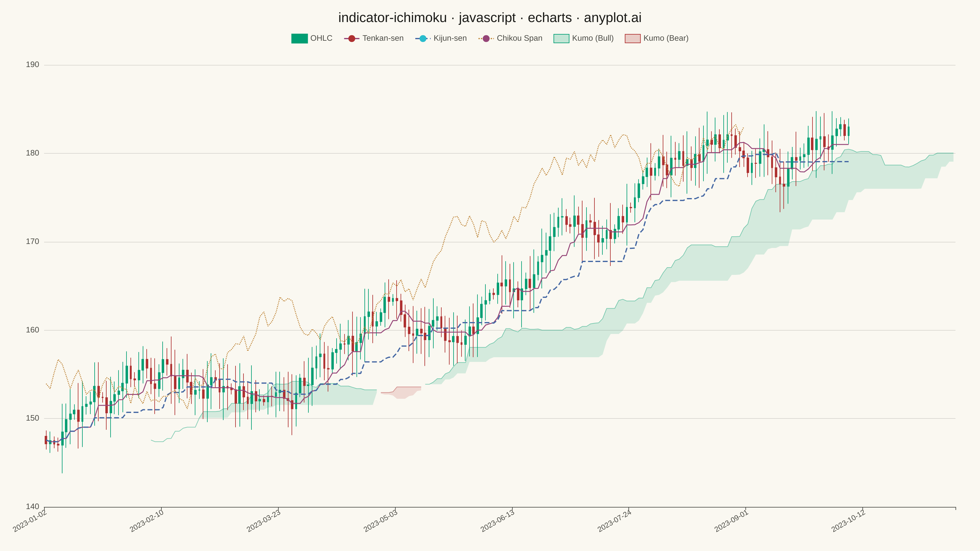
Task: Toggle the Kijun-sen legend label
Action: point(450,38)
